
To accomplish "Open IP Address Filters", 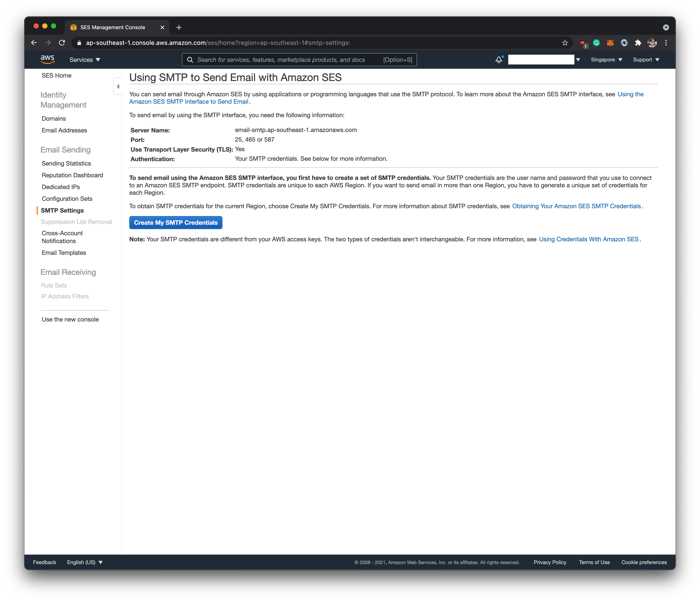I will (64, 296).
